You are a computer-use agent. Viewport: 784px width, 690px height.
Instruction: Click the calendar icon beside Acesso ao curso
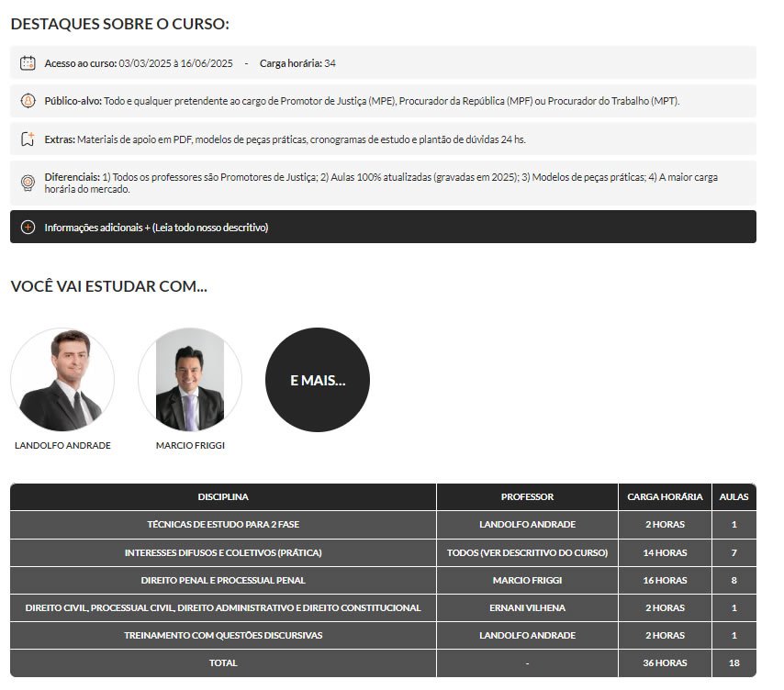point(28,63)
